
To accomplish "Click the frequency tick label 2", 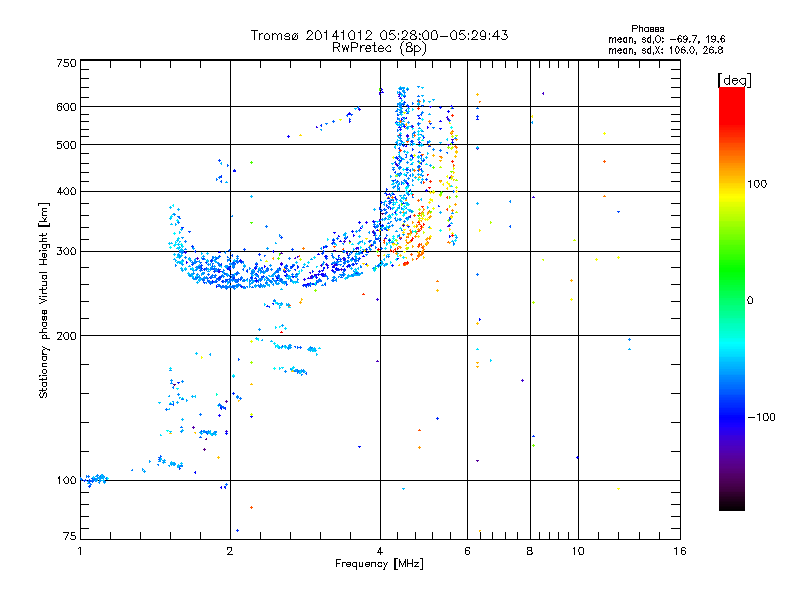I will pos(230,551).
